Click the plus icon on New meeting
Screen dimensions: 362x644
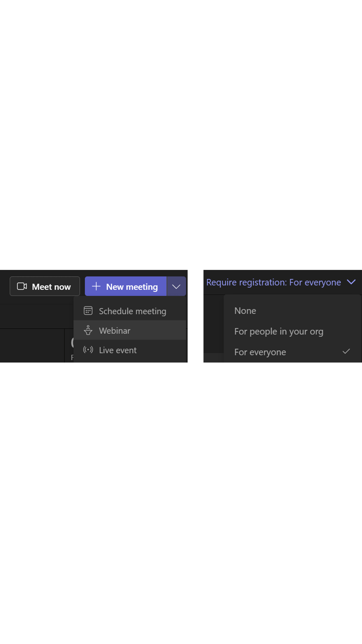point(96,286)
